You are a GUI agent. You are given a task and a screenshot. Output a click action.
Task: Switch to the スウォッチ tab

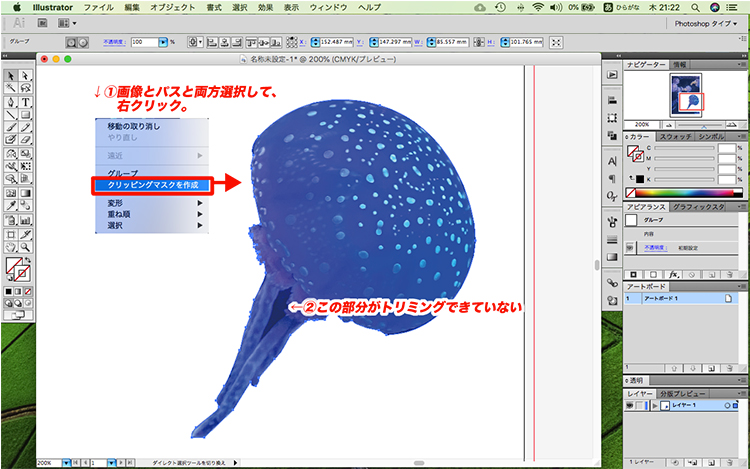[x=675, y=135]
